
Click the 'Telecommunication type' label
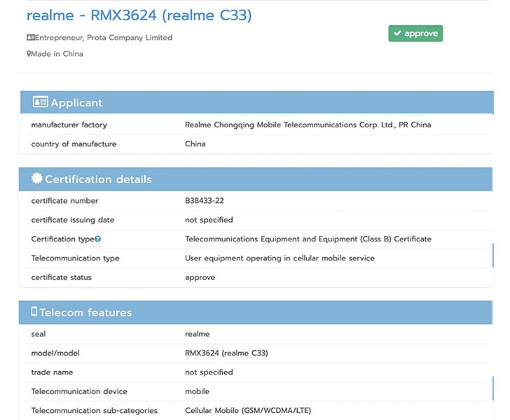tap(76, 258)
